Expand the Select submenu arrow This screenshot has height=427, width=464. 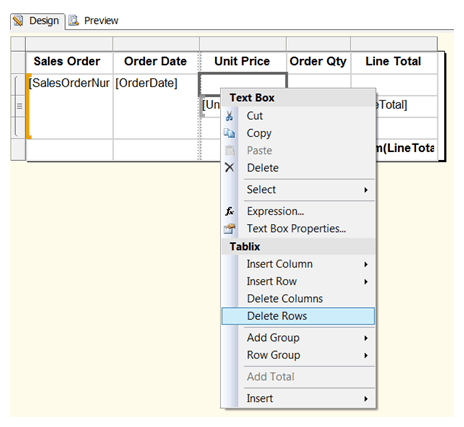pyautogui.click(x=366, y=190)
